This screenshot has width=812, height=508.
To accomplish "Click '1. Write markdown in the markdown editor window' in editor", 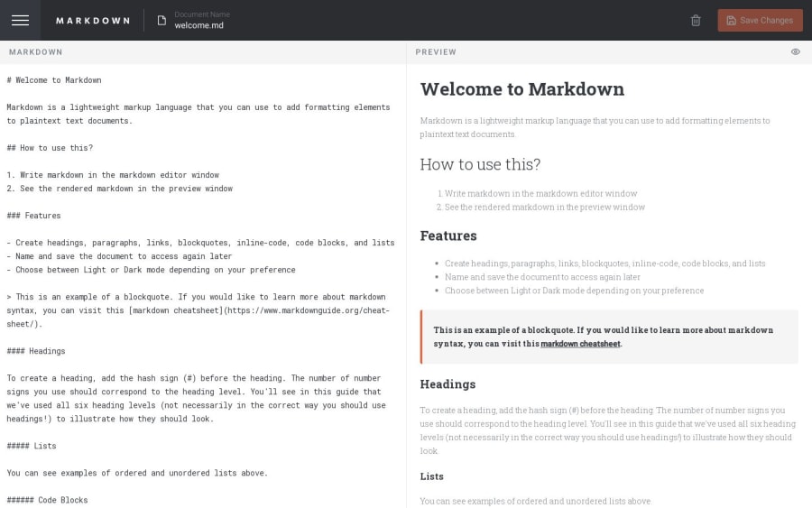I will 113,175.
